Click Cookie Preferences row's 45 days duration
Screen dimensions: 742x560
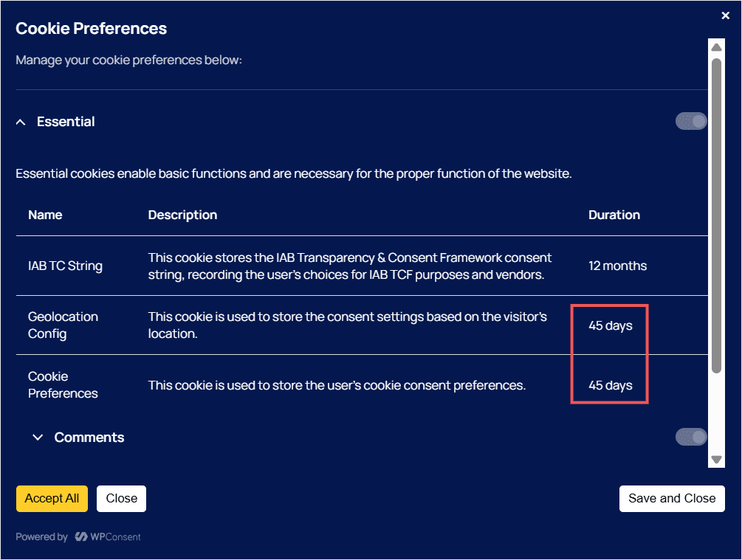click(611, 385)
